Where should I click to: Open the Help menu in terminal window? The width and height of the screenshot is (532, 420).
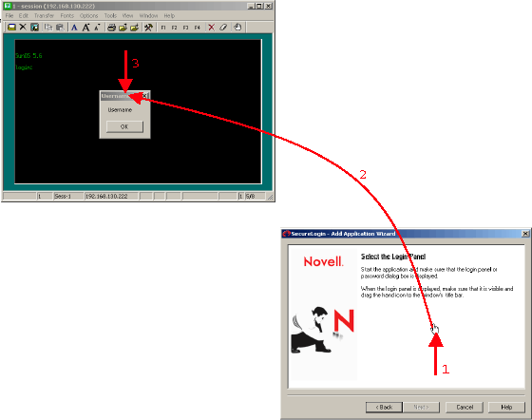point(169,15)
